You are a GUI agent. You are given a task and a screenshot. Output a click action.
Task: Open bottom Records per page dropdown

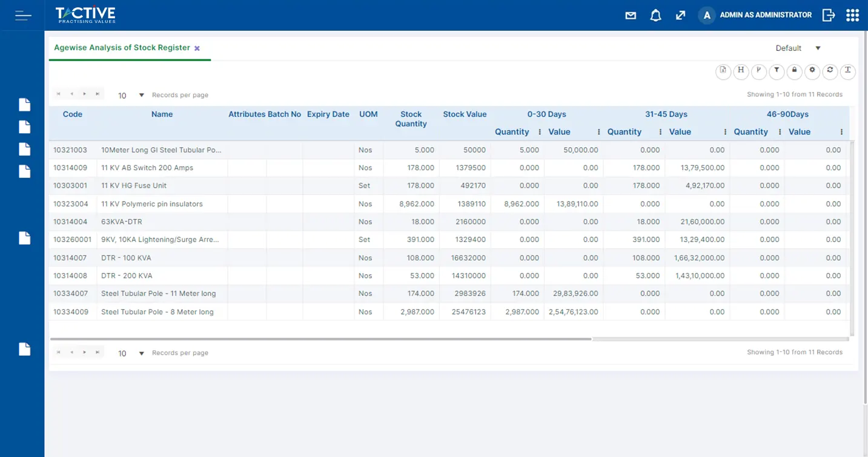[x=131, y=353]
